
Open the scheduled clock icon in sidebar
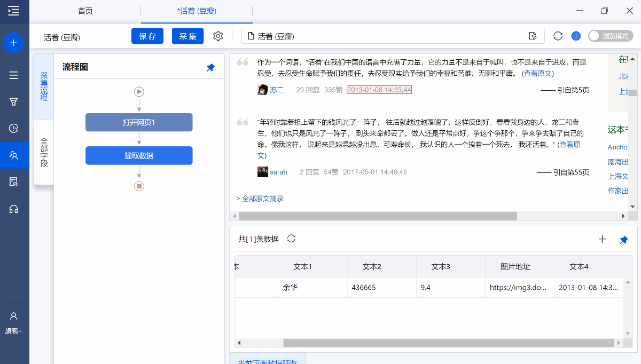(x=14, y=128)
